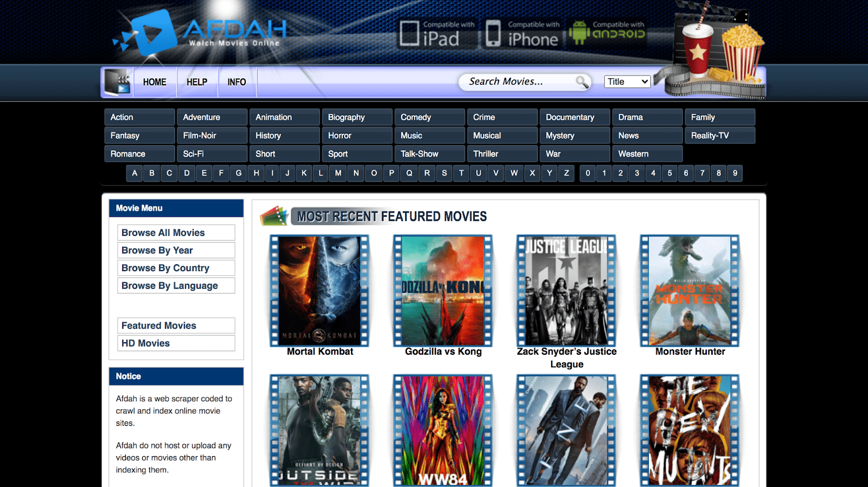This screenshot has width=868, height=487.
Task: Click the magnifying glass search icon
Action: (x=582, y=82)
